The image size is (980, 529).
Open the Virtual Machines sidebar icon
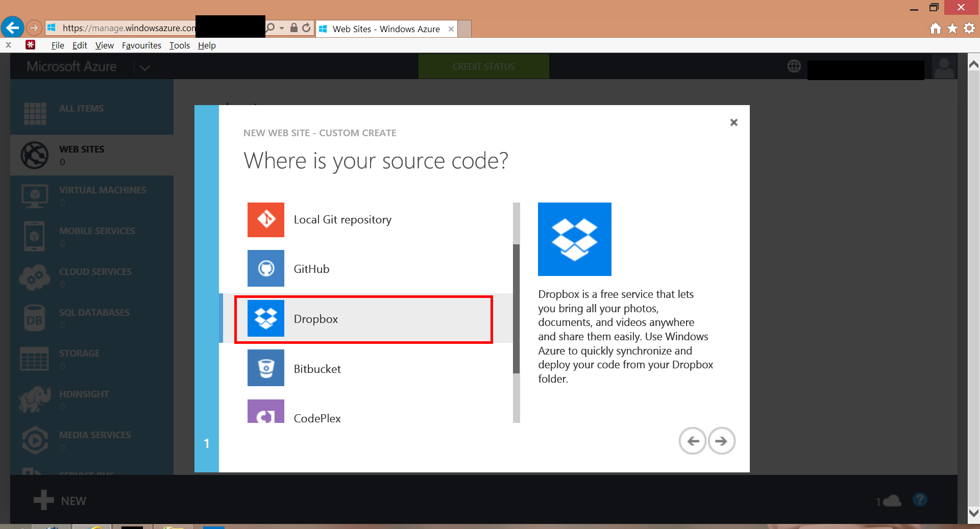point(35,196)
